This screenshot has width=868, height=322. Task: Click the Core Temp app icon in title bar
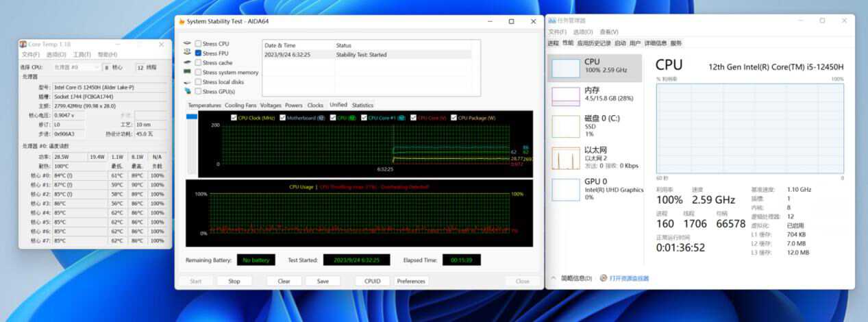coord(23,44)
